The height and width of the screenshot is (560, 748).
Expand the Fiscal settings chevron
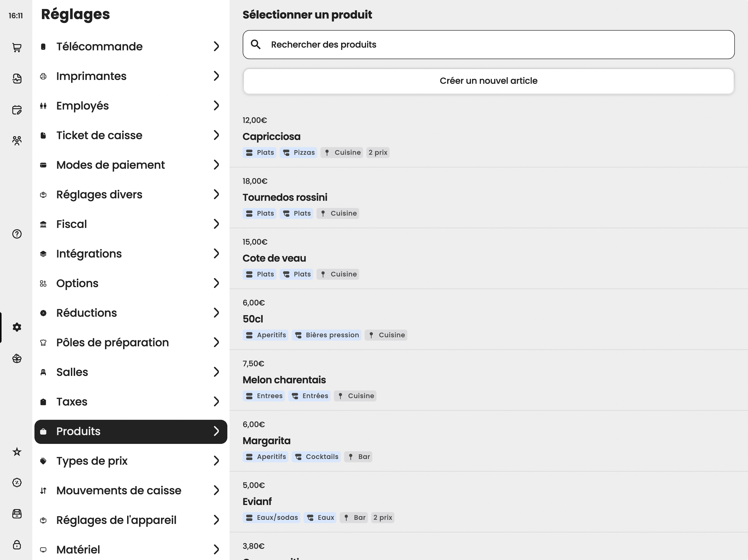coord(216,224)
